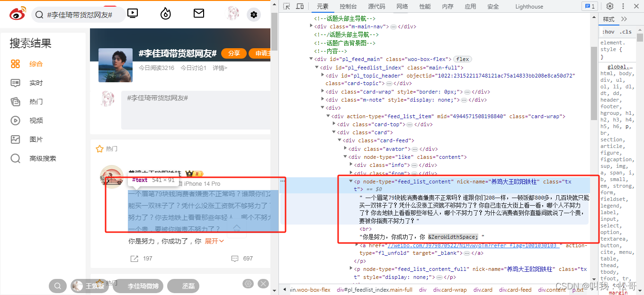Switch to the Lighthouse tab

click(529, 6)
